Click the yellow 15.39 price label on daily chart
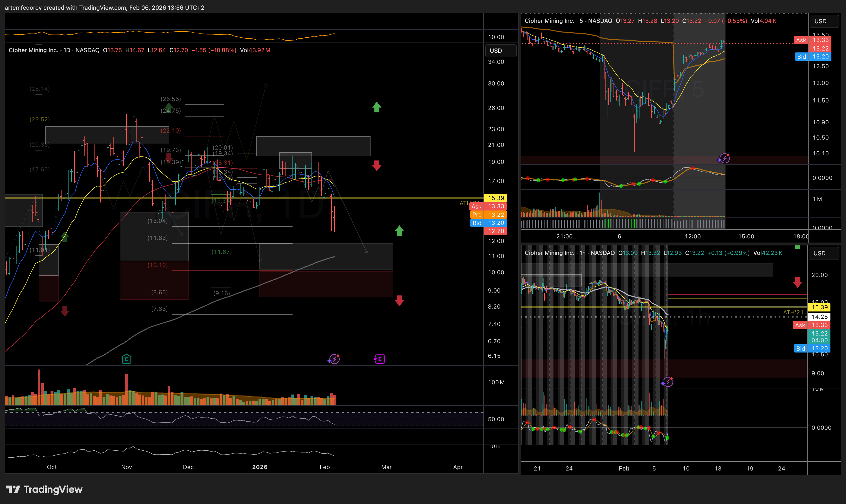Image resolution: width=846 pixels, height=504 pixels. point(496,198)
